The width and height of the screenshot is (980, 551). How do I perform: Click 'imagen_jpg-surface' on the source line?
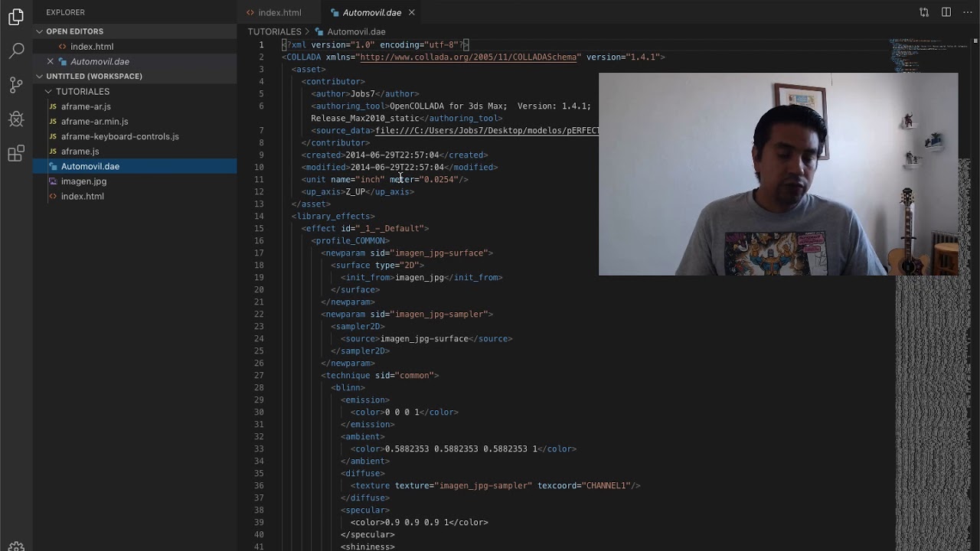pyautogui.click(x=424, y=338)
